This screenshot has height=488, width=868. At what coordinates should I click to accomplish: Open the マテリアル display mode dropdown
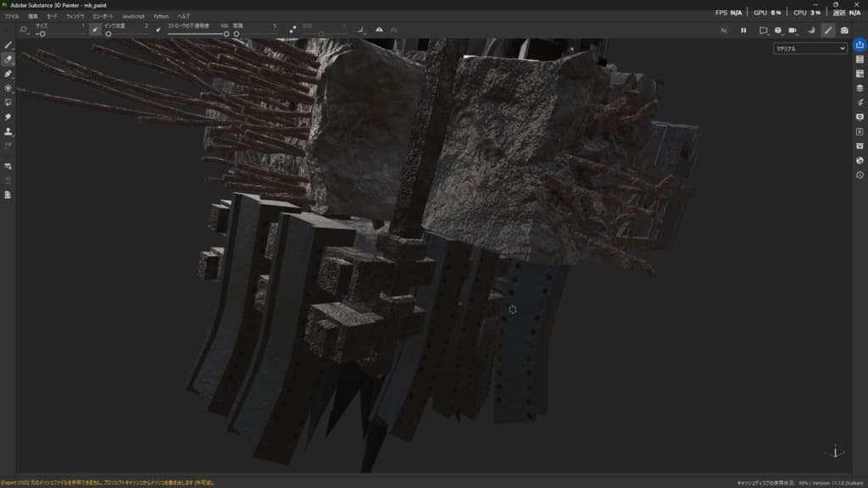point(810,49)
